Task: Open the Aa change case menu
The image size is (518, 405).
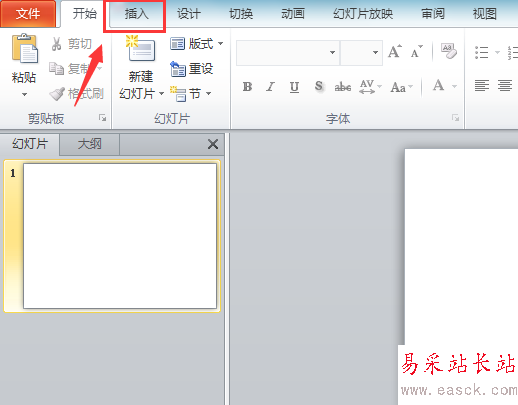Action: click(x=401, y=87)
